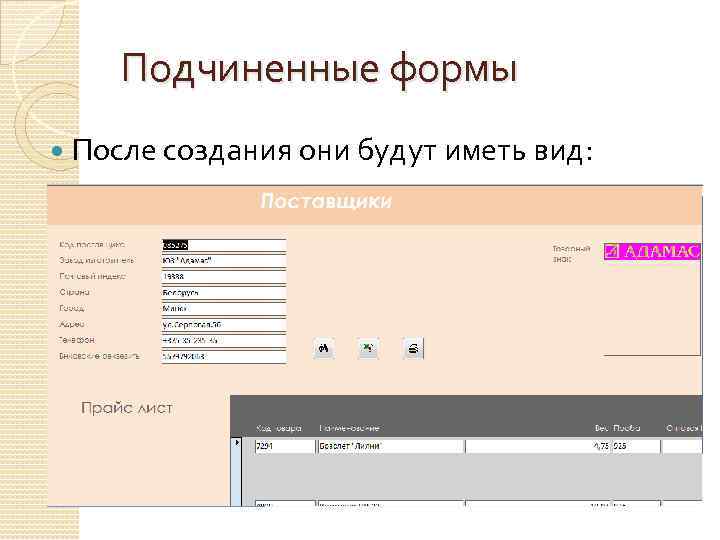Click the "Страна" field label
The image size is (720, 540).
(x=74, y=292)
